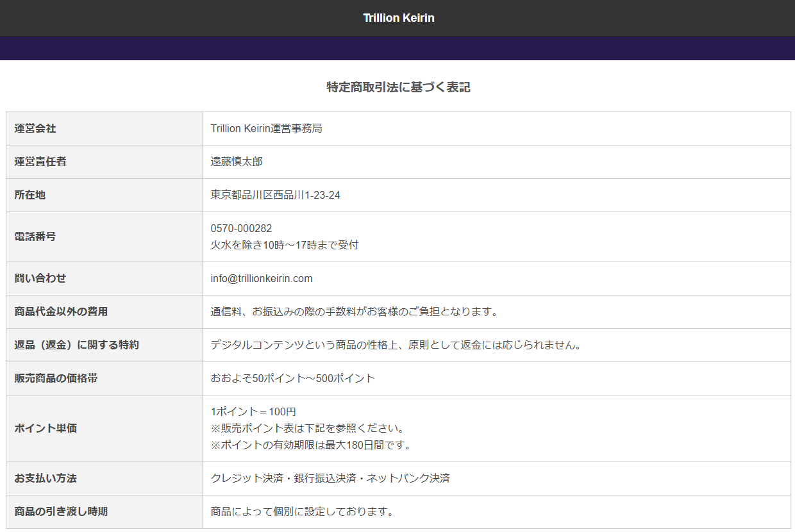795x532 pixels.
Task: Click the phone number 0570-000282
Action: pyautogui.click(x=241, y=228)
